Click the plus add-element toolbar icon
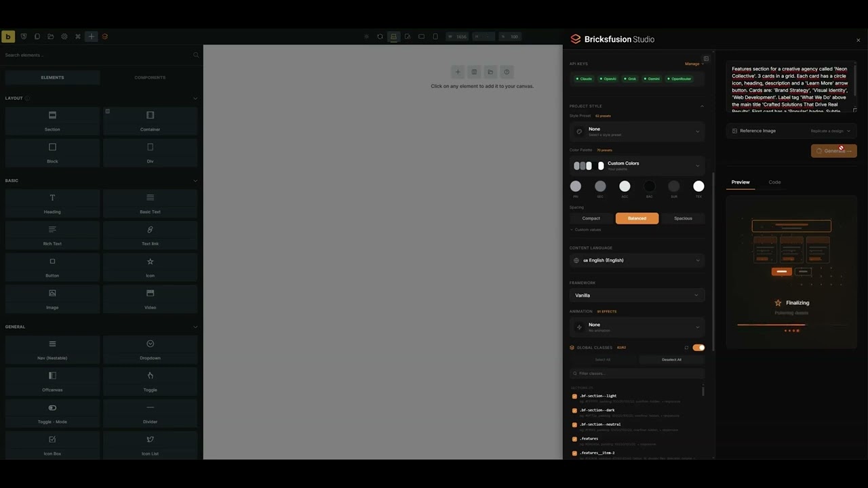 (91, 37)
